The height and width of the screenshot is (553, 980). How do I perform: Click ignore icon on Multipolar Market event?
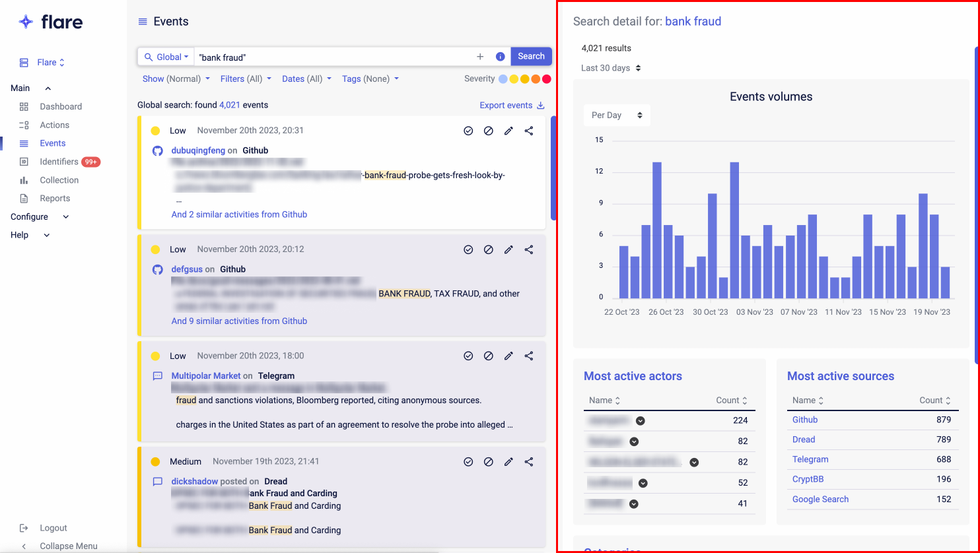click(x=488, y=356)
